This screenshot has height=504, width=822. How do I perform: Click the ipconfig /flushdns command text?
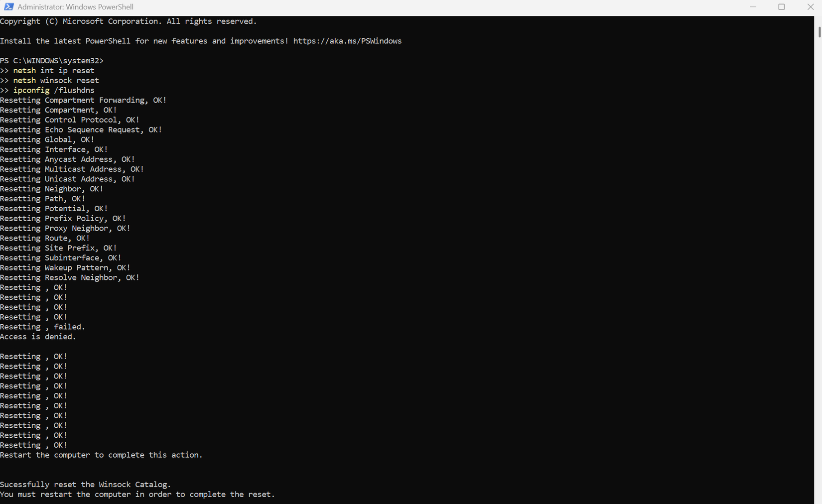point(54,90)
